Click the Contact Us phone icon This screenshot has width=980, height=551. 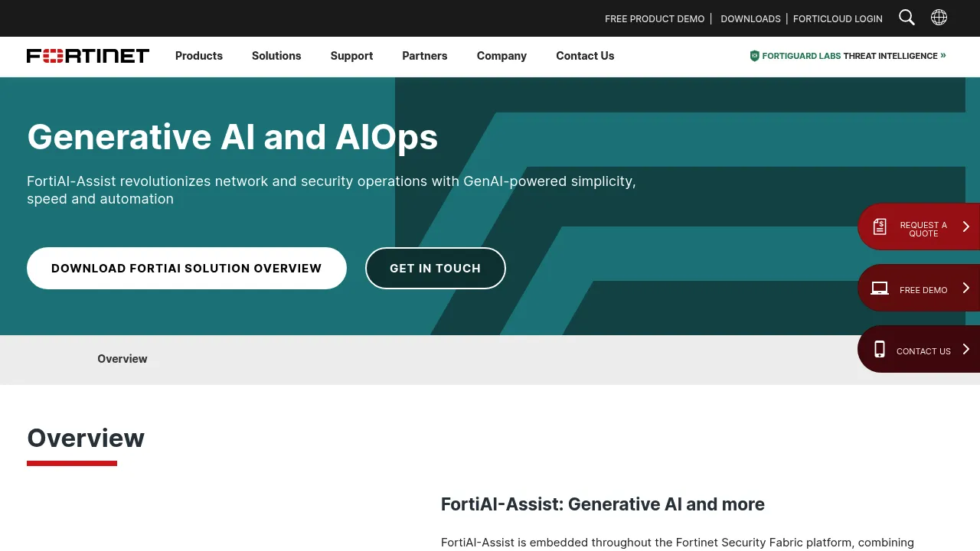tap(880, 350)
